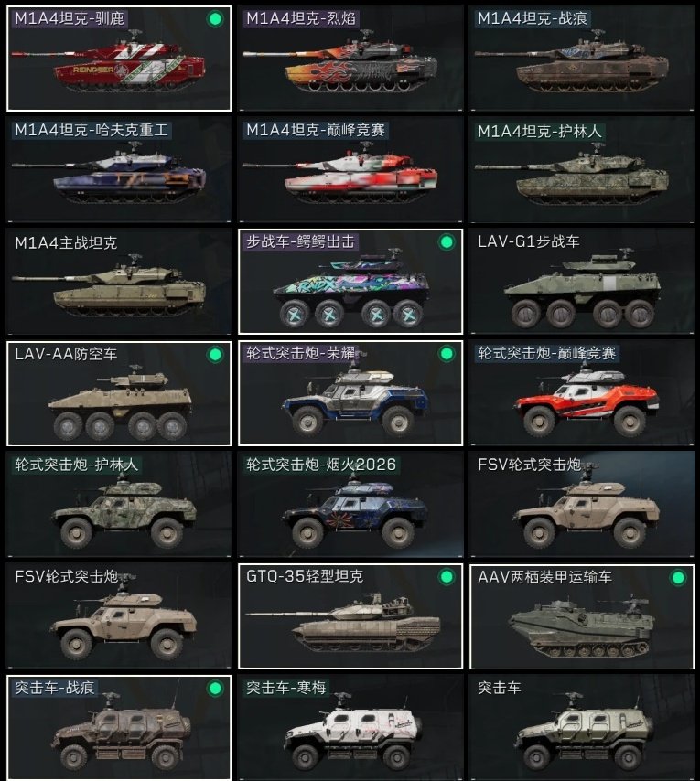Pick the M1A4坦克-哈夫克重工 skin
This screenshot has width=700, height=781.
click(119, 170)
